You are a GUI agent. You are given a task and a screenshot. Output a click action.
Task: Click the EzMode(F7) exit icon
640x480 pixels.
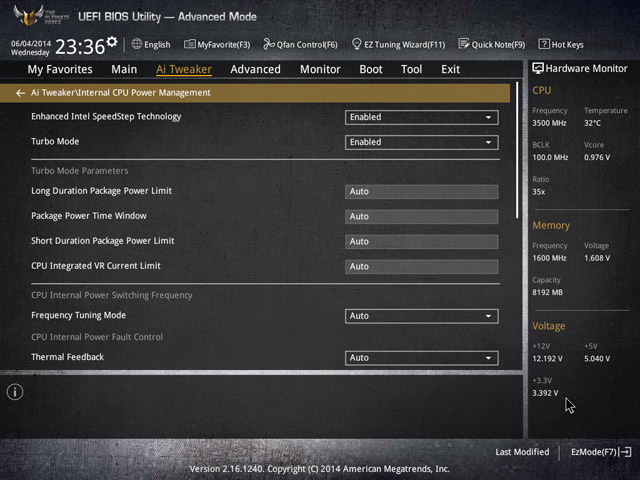tap(625, 452)
